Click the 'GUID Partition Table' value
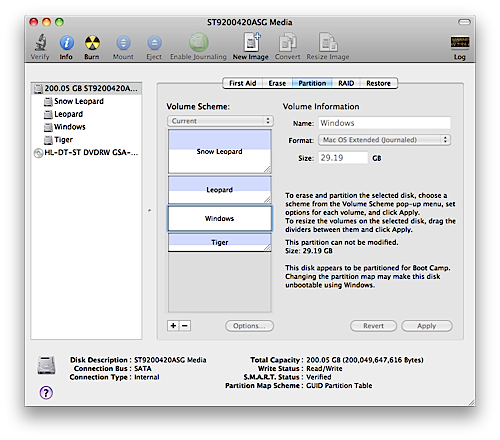Image resolution: width=500 pixels, height=440 pixels. [339, 386]
